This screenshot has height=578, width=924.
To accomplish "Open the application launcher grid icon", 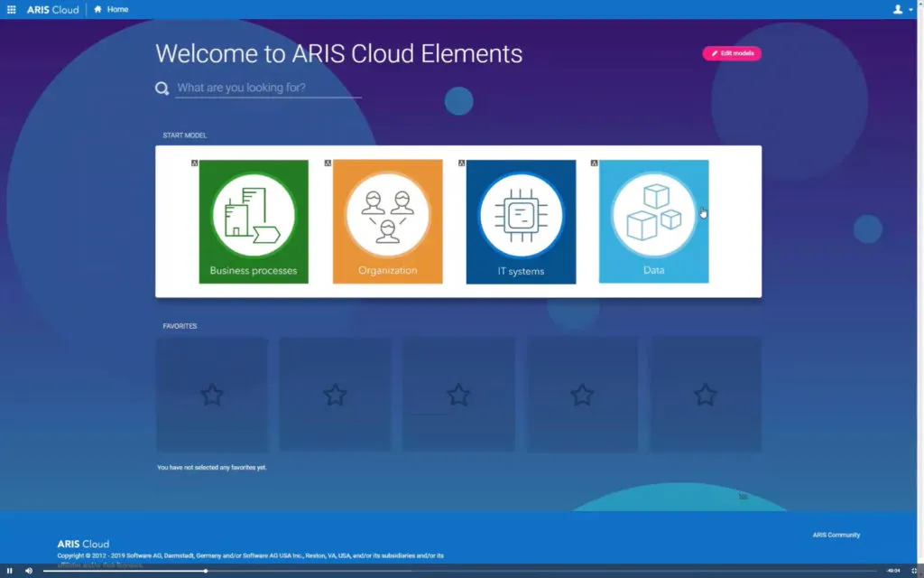I will (x=11, y=9).
